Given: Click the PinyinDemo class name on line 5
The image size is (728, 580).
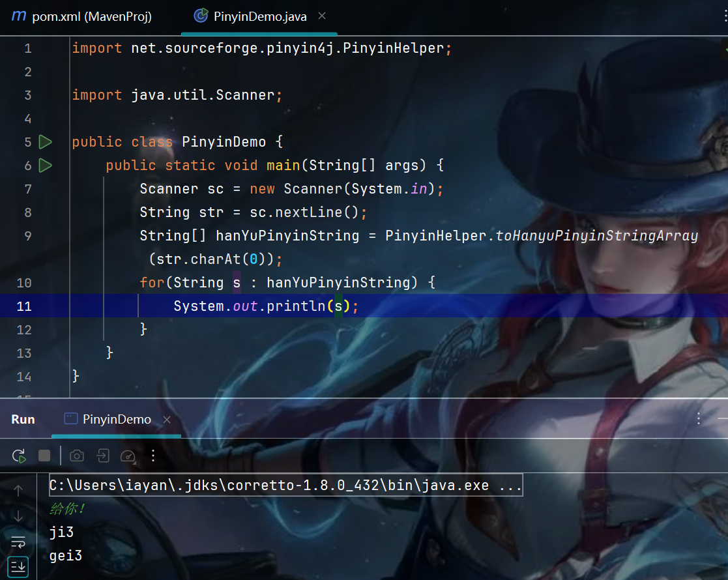Looking at the screenshot, I should point(224,142).
